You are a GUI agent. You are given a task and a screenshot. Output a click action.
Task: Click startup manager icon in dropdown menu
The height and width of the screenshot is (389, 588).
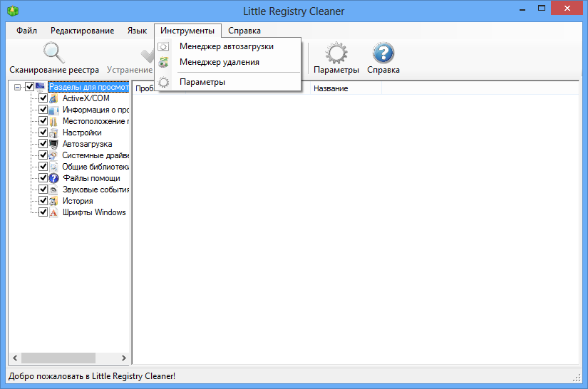(x=163, y=46)
